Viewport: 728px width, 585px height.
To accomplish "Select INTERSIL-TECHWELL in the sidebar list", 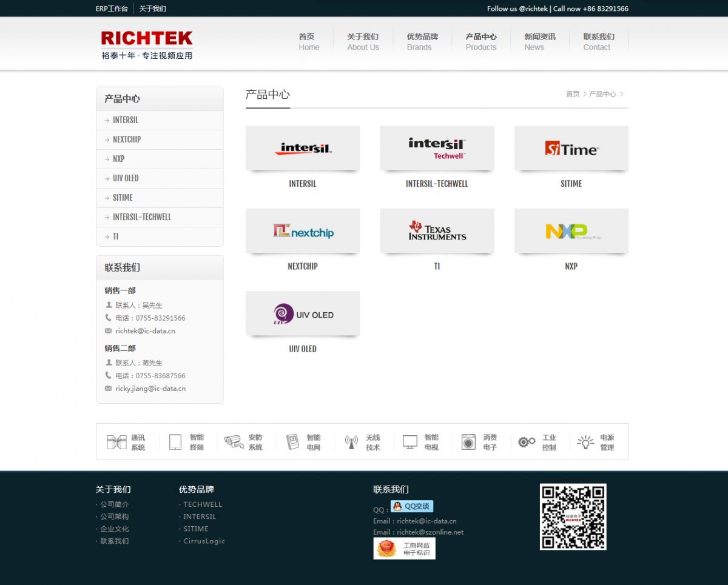I will tap(160, 217).
